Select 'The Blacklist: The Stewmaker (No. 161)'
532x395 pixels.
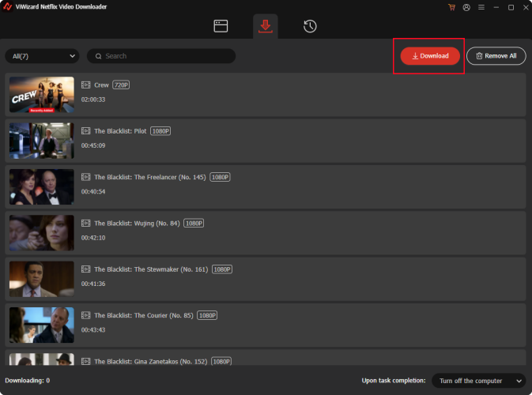click(x=151, y=269)
